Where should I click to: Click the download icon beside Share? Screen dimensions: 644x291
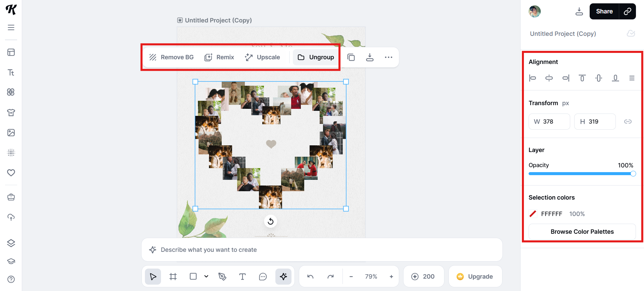click(x=579, y=11)
